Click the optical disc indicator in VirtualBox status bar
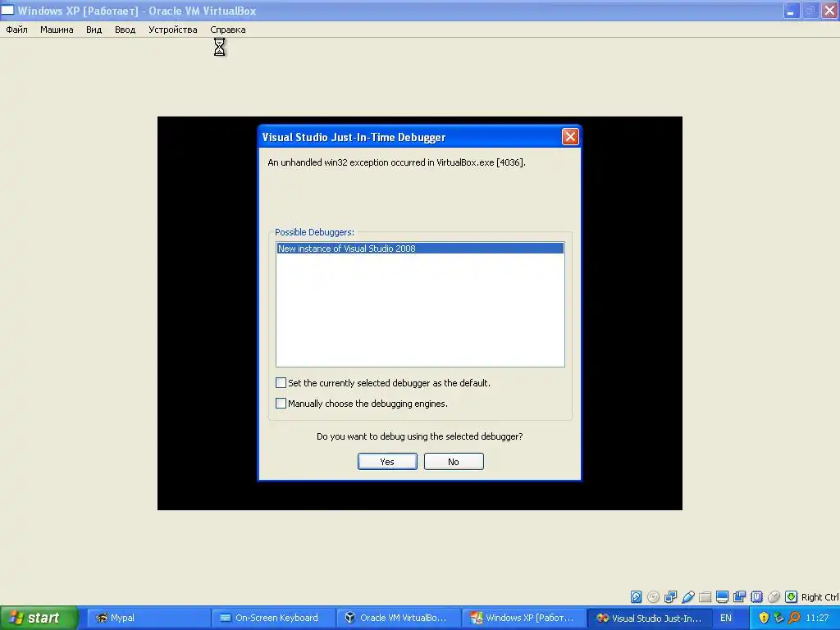The image size is (840, 630). (x=653, y=597)
